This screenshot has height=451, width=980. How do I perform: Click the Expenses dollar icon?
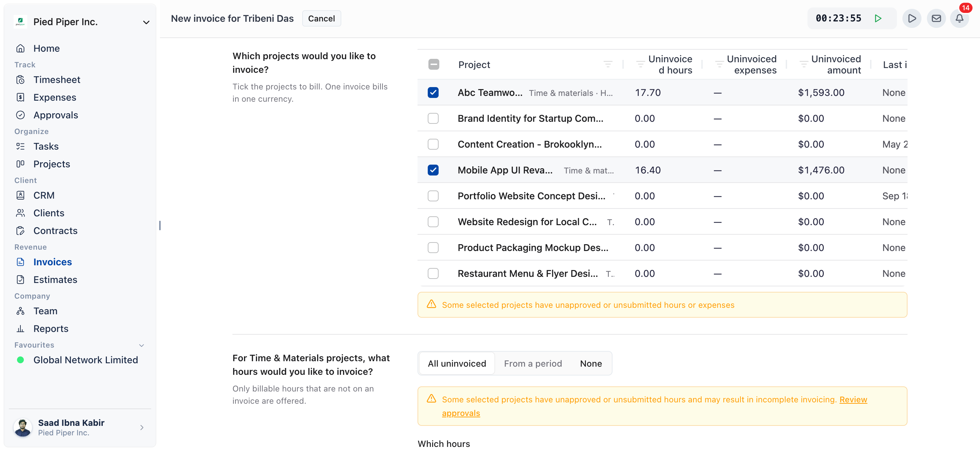(20, 97)
